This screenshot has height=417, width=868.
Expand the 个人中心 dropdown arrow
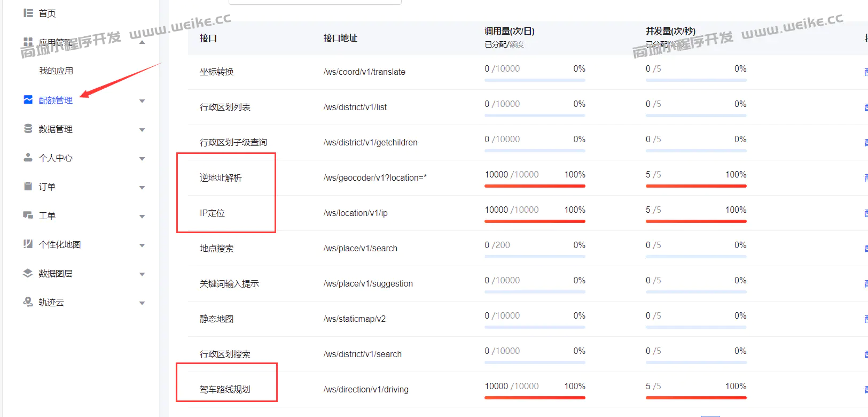[x=142, y=159]
